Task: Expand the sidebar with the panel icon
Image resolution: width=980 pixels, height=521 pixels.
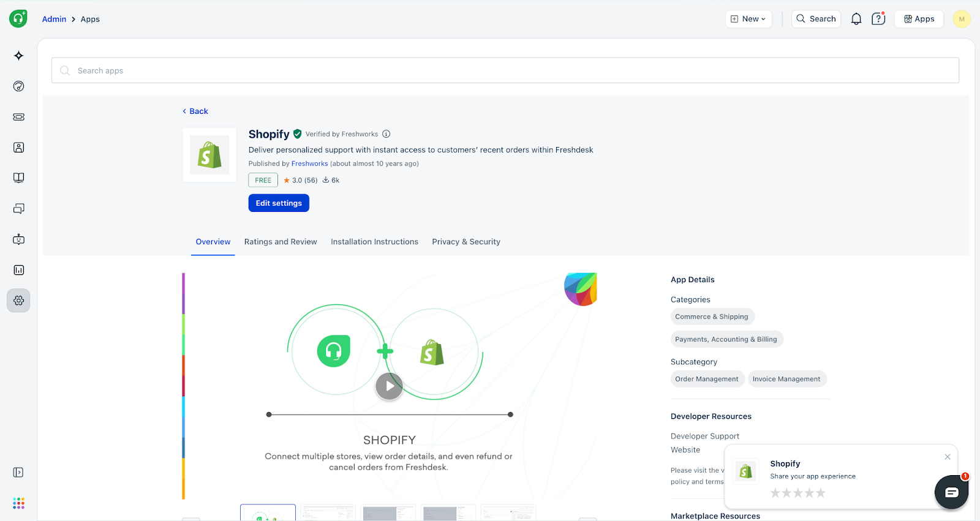Action: (18, 473)
